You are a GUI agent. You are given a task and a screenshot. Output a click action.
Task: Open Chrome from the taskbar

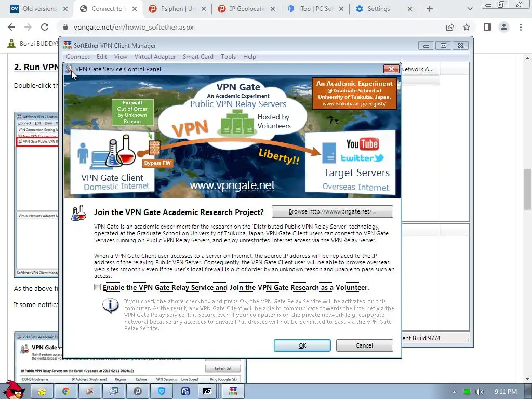[x=66, y=392]
